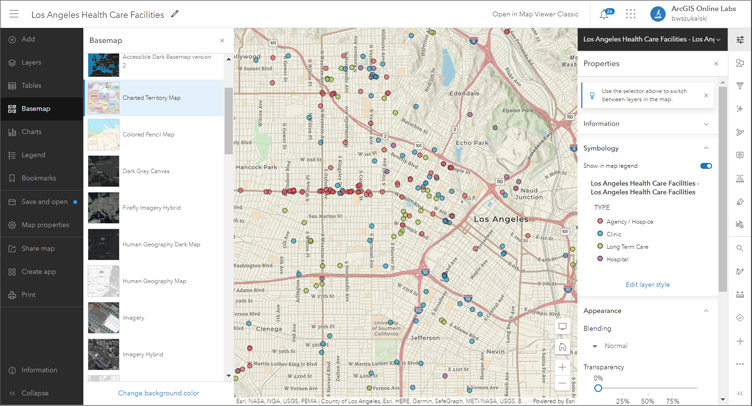Open Map properties

point(41,225)
